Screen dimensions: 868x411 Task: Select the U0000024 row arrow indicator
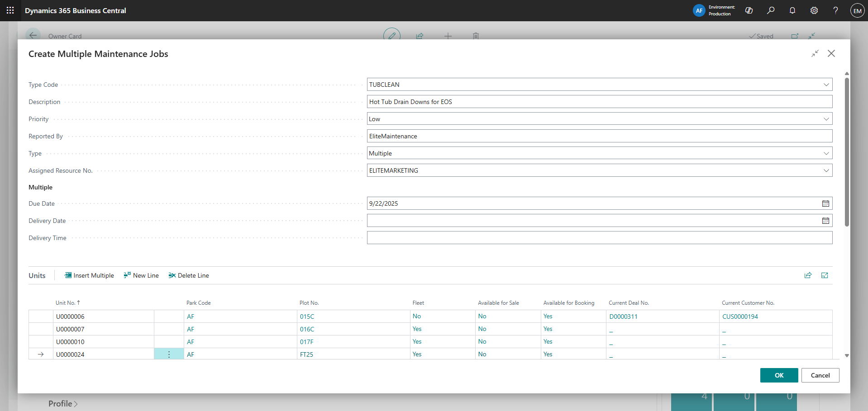pos(41,354)
